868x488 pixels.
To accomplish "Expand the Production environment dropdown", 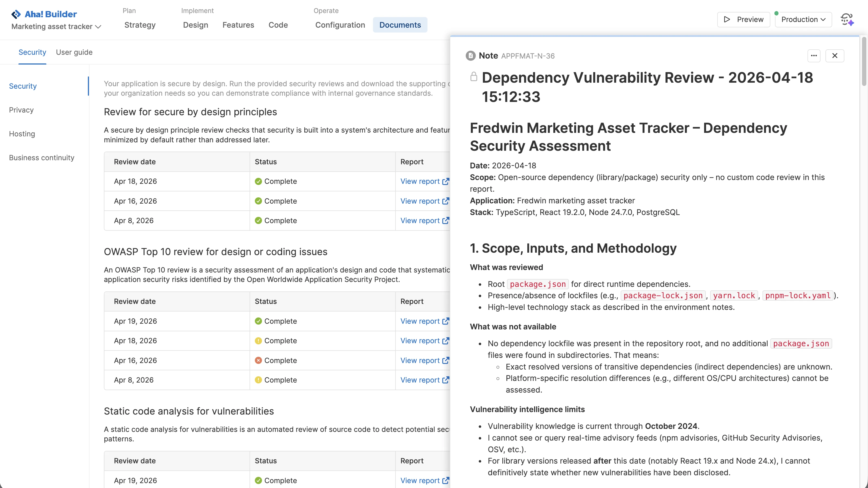I will (803, 20).
